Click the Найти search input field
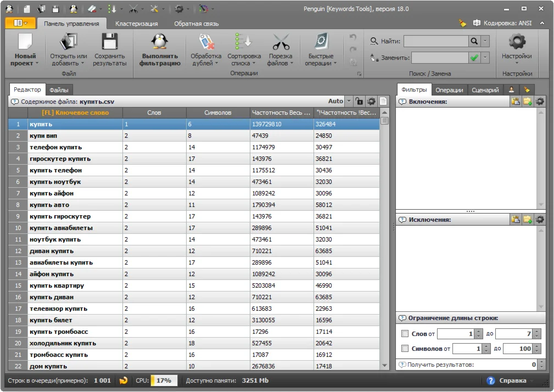The height and width of the screenshot is (392, 554). point(435,41)
